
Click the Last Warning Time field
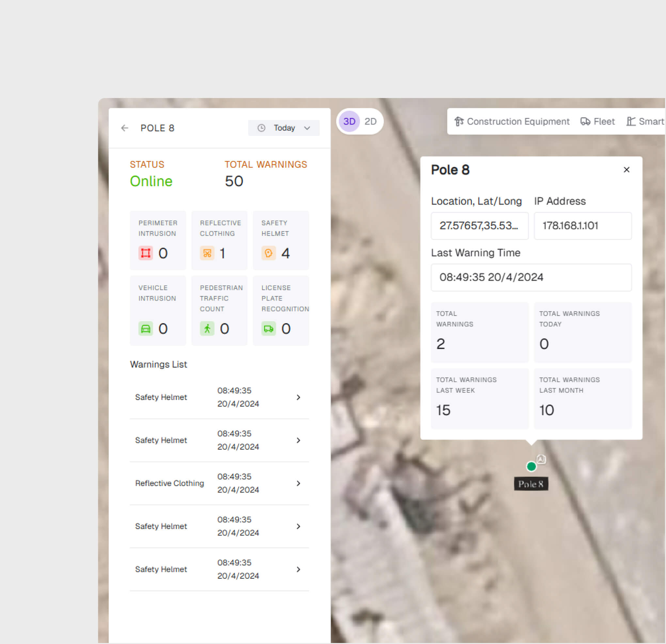click(x=531, y=277)
